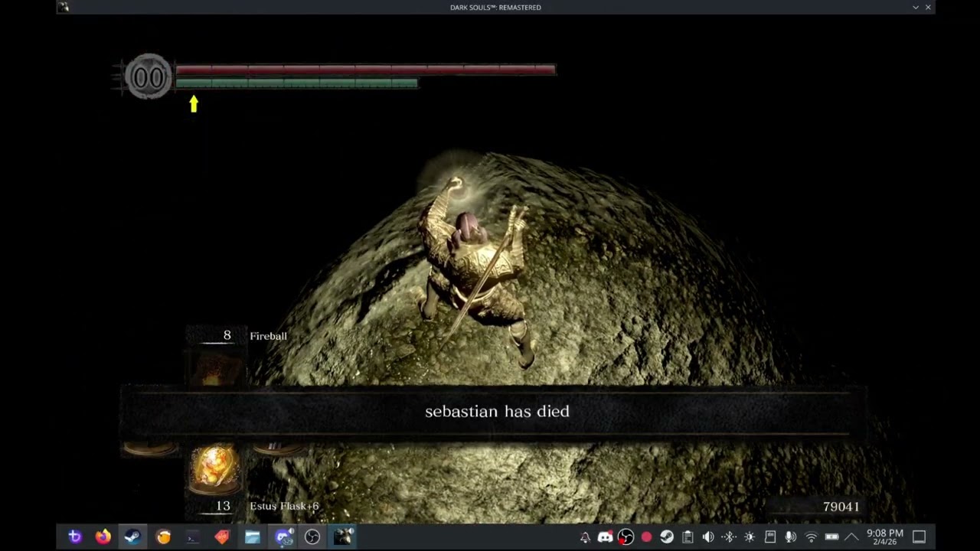Open the speaker volume control

pos(708,537)
